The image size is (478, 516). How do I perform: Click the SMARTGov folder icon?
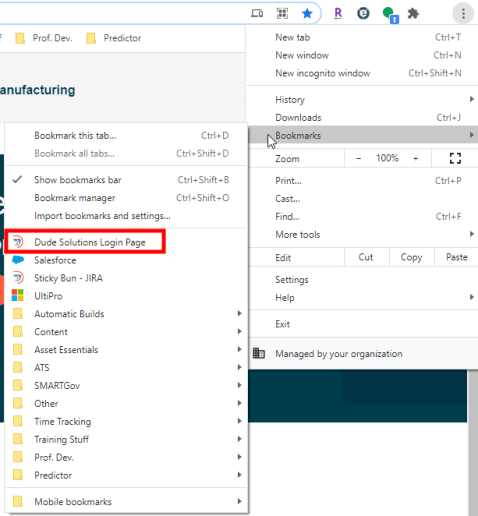[x=18, y=385]
